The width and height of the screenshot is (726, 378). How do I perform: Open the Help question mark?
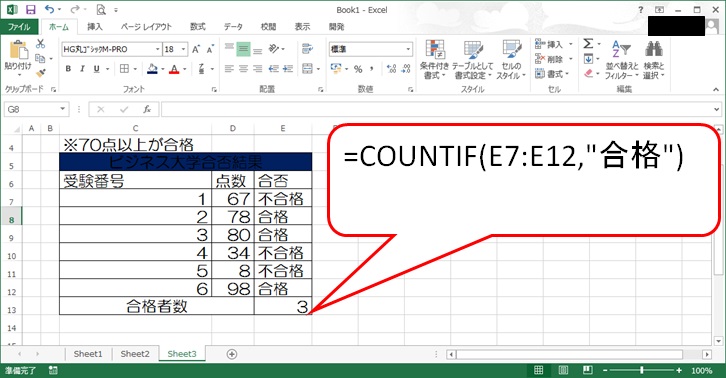click(x=641, y=10)
